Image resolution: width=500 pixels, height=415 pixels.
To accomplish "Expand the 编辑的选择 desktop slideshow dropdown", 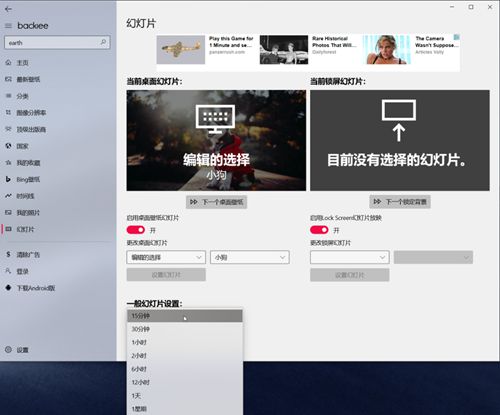I will (x=166, y=257).
